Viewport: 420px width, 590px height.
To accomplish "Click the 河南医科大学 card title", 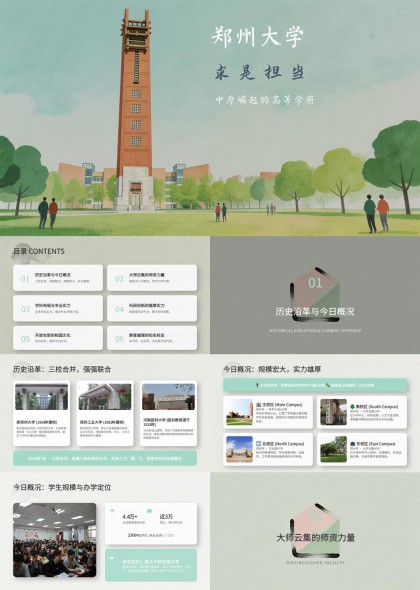I will click(x=167, y=421).
